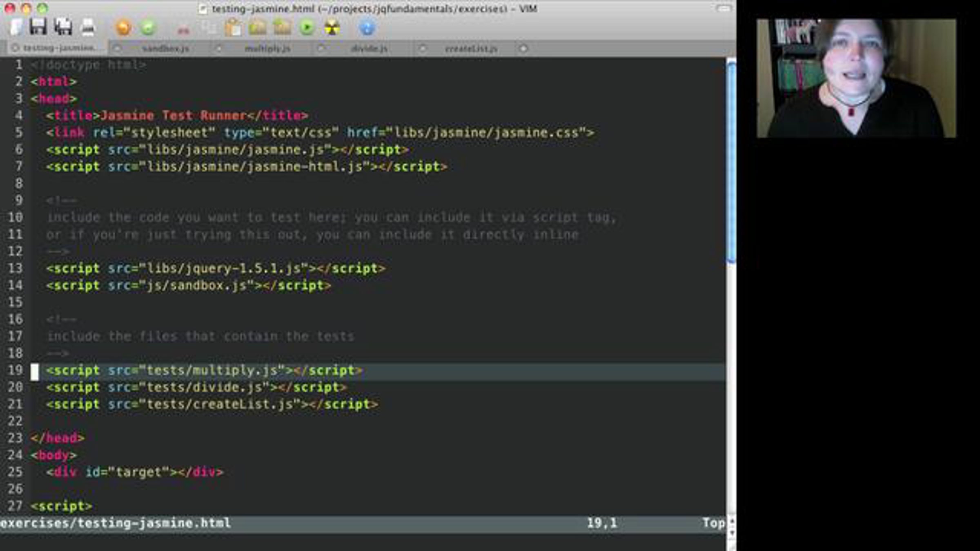The height and width of the screenshot is (551, 980).
Task: Undo the last change with the orange arrow
Action: click(123, 28)
